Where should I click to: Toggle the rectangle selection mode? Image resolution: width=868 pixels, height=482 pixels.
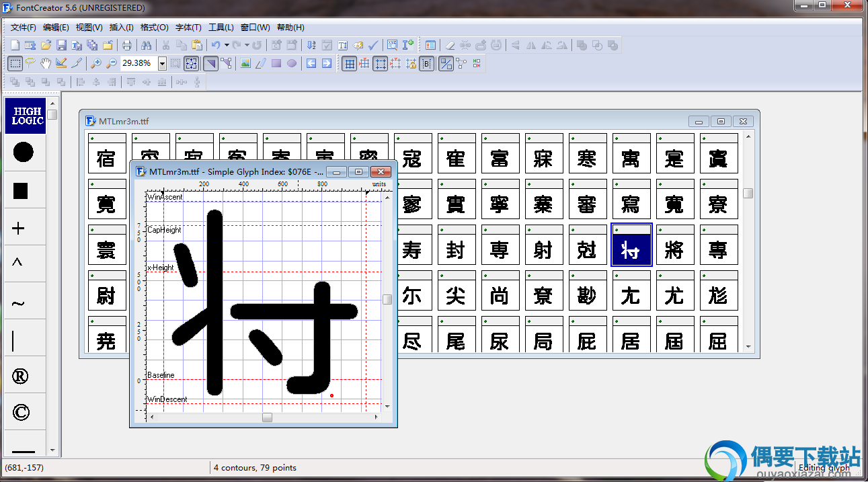[x=15, y=63]
